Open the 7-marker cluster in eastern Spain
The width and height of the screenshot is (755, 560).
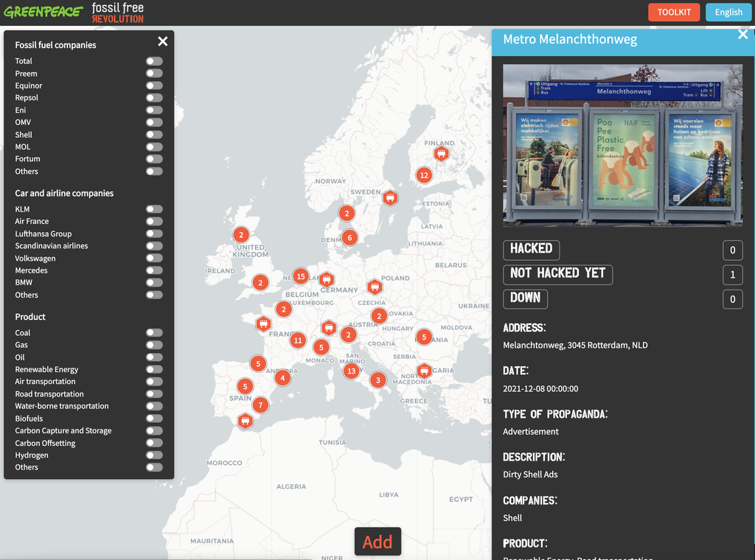pos(260,405)
